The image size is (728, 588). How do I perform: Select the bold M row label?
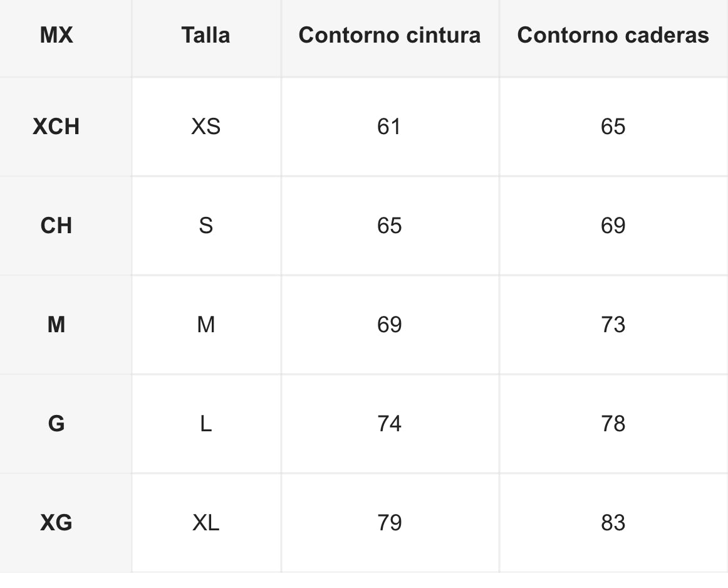point(56,325)
